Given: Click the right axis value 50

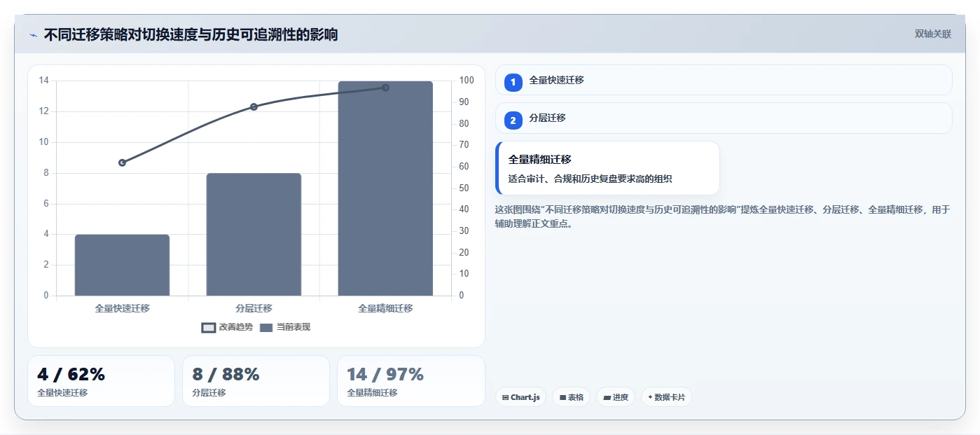Looking at the screenshot, I should point(464,188).
